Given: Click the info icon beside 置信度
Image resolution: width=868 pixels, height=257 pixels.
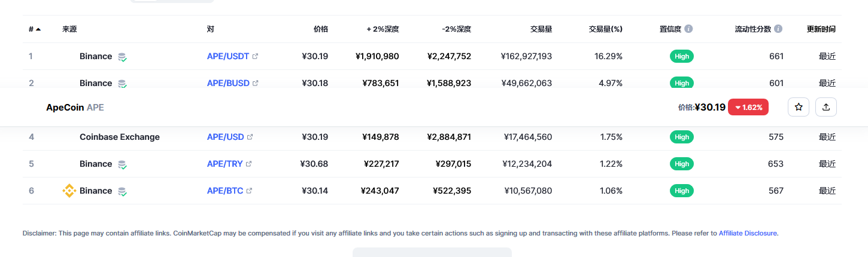Looking at the screenshot, I should click(688, 29).
